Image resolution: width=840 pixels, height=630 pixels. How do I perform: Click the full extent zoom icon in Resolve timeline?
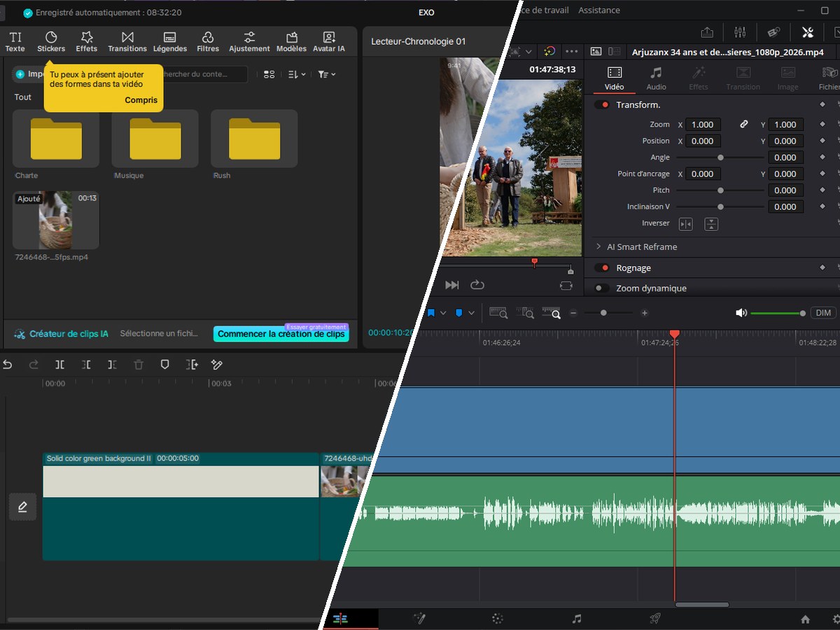click(498, 313)
